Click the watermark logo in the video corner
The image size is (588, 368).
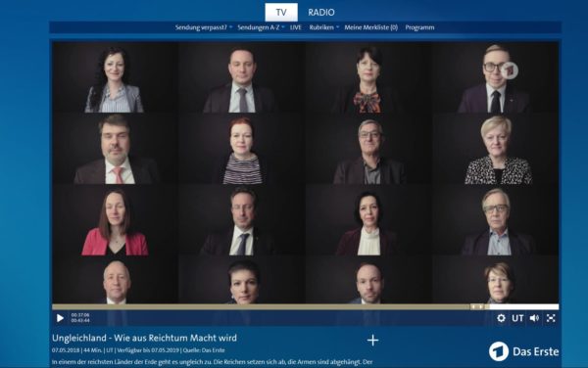510,70
